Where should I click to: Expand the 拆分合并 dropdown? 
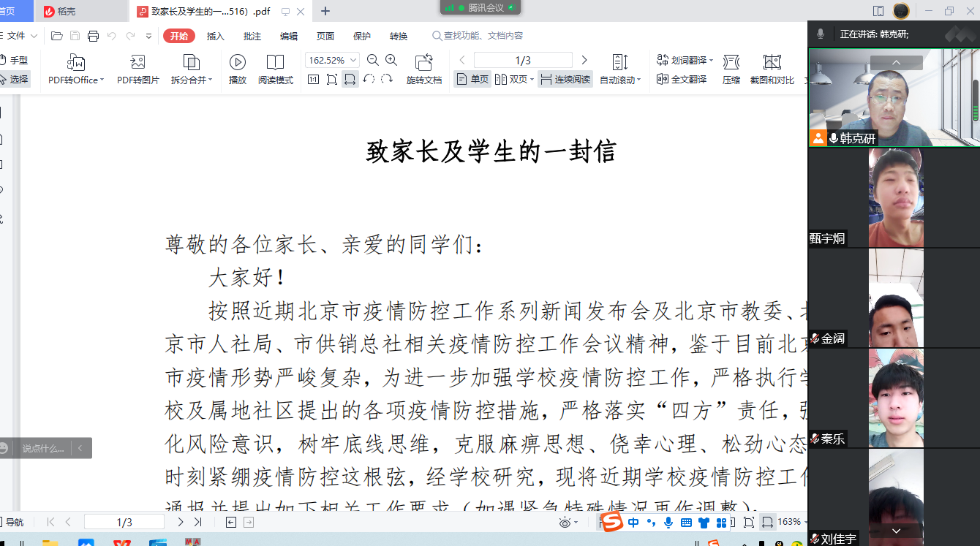point(211,80)
